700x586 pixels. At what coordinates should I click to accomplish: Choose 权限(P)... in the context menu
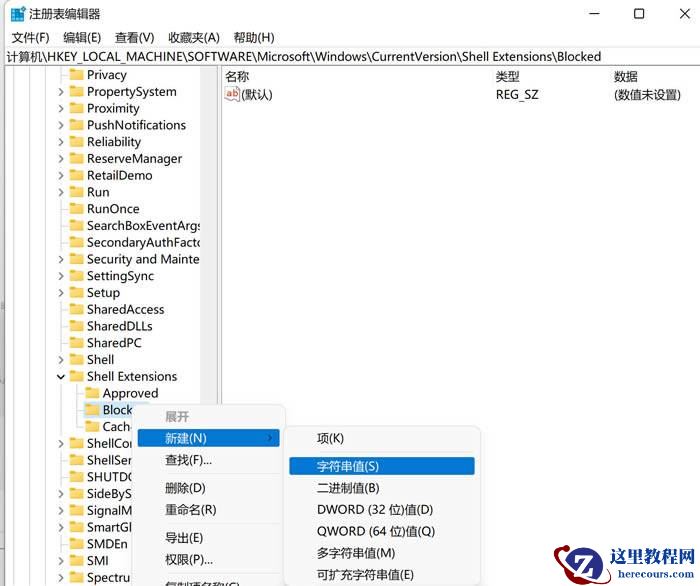208,559
